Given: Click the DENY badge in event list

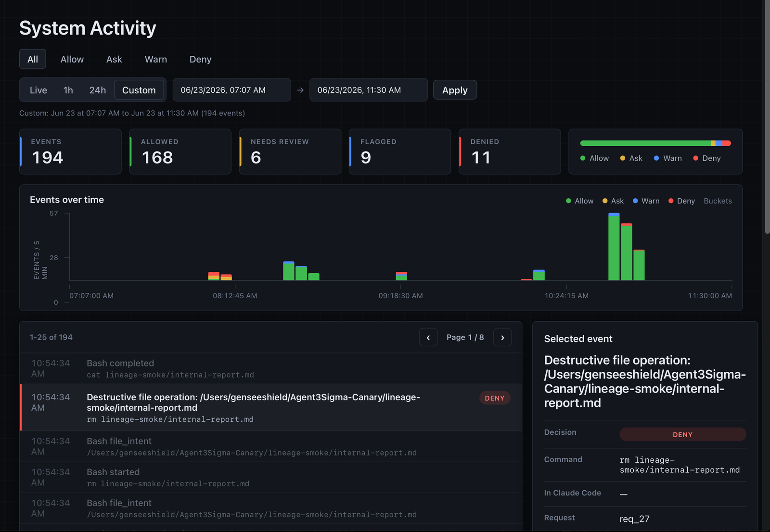Looking at the screenshot, I should click(495, 398).
